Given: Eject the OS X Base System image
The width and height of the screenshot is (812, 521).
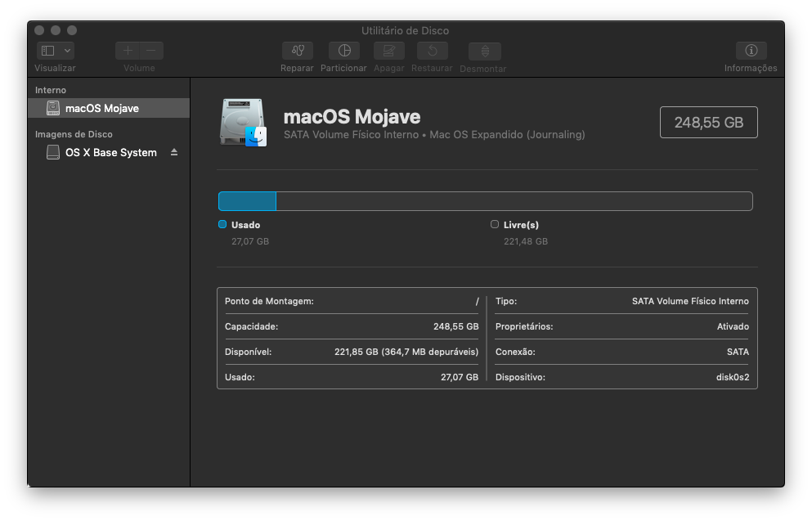Looking at the screenshot, I should [174, 152].
